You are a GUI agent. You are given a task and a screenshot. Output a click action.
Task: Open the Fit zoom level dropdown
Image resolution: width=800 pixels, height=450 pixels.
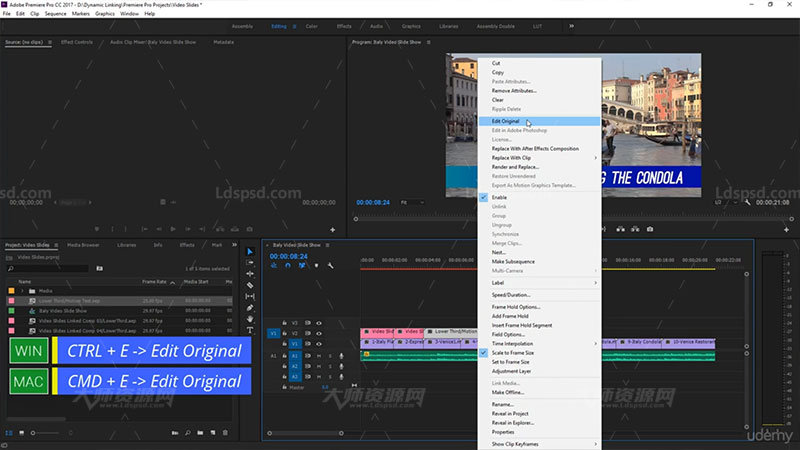click(412, 203)
